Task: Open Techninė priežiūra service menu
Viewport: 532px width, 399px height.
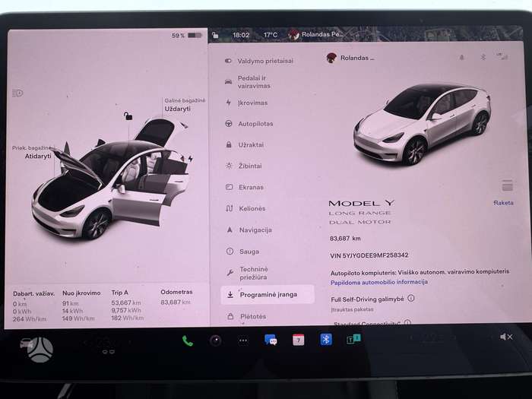Action: (248, 273)
